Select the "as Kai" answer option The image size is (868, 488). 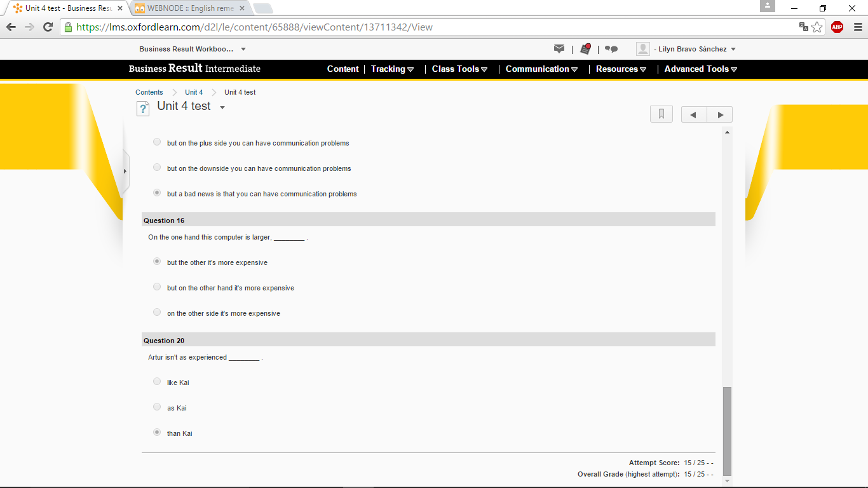pos(157,407)
